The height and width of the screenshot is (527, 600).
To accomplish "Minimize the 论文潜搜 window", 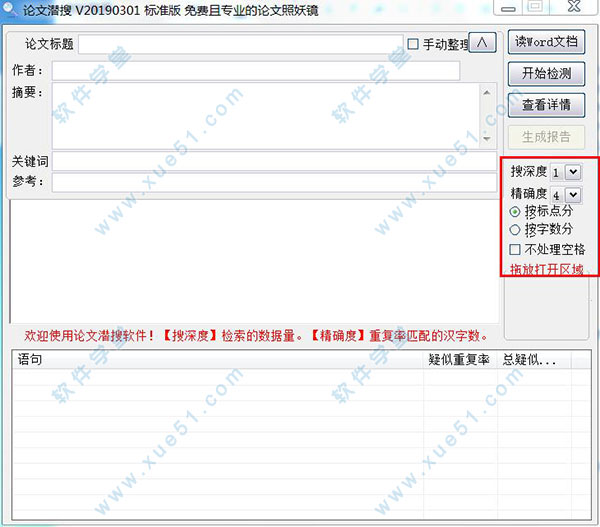I will coord(508,8).
